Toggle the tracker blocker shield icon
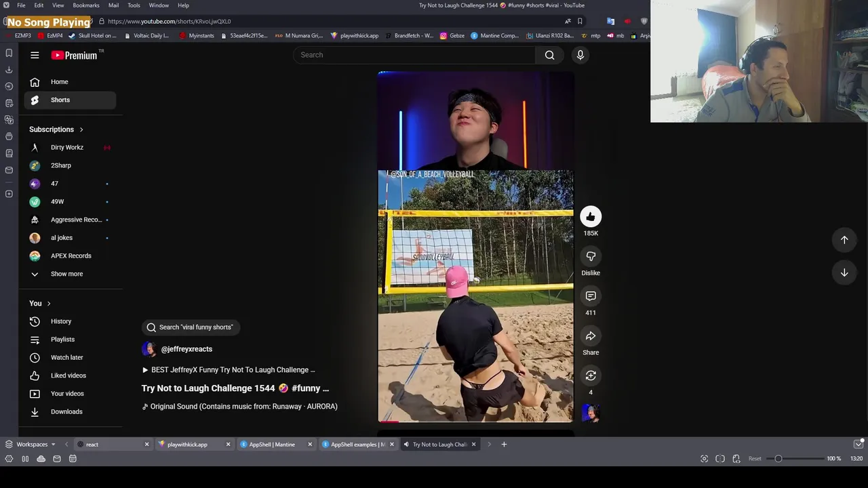Viewport: 868px width, 488px height. 644,21
